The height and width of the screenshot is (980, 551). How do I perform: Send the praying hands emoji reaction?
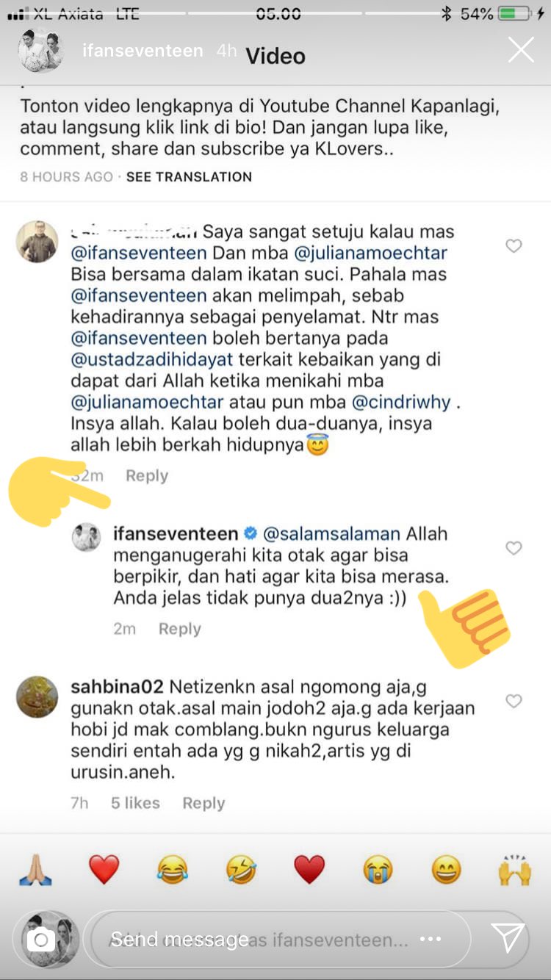pos(35,871)
